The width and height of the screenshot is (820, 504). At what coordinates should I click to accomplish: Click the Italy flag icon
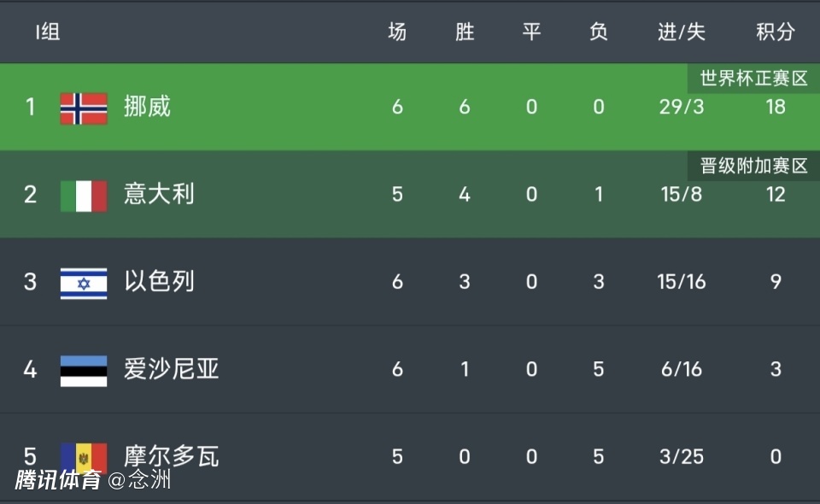[x=84, y=196]
